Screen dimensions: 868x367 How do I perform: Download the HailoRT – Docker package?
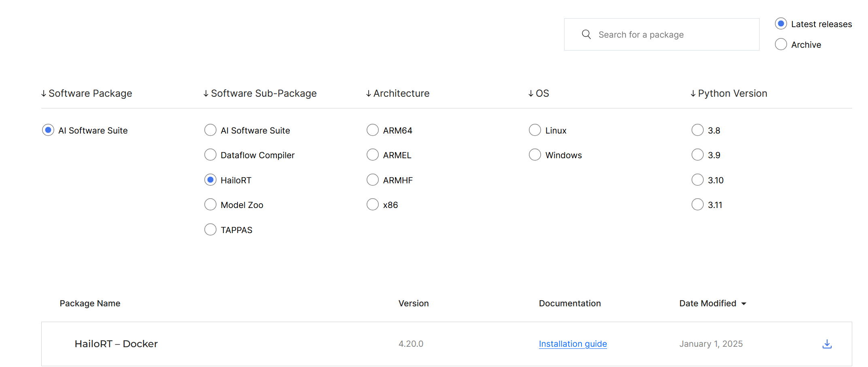(827, 344)
